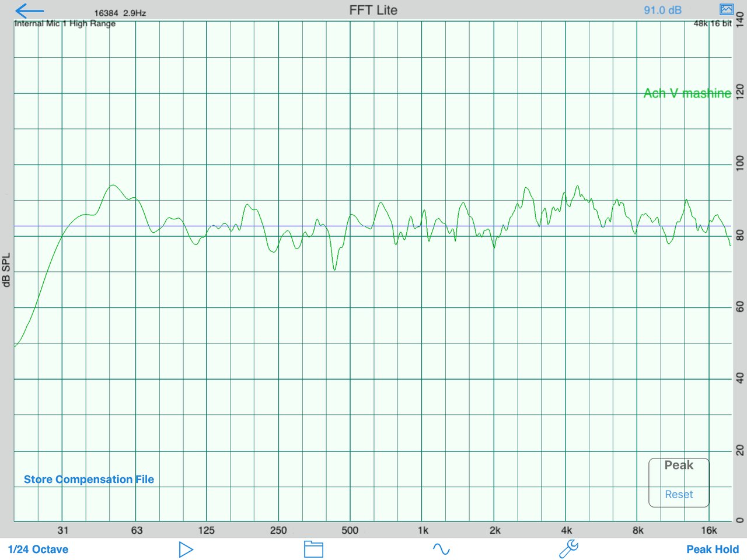
Task: Select the 100 dB scale value
Action: point(740,163)
